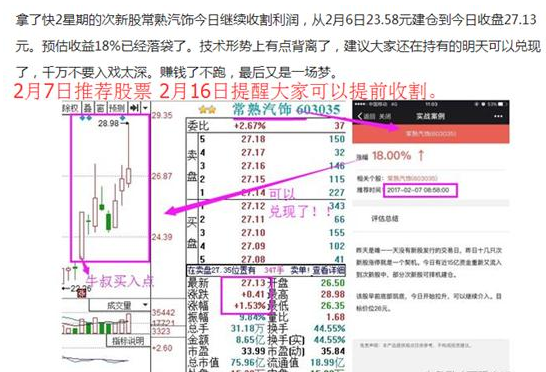Click the 预测 forecast toolbar button
The width and height of the screenshot is (546, 372).
(117, 108)
